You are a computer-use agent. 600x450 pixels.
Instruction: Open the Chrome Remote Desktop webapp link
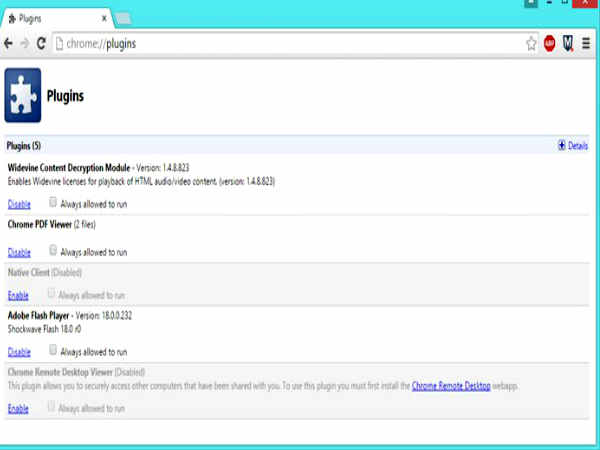[451, 386]
